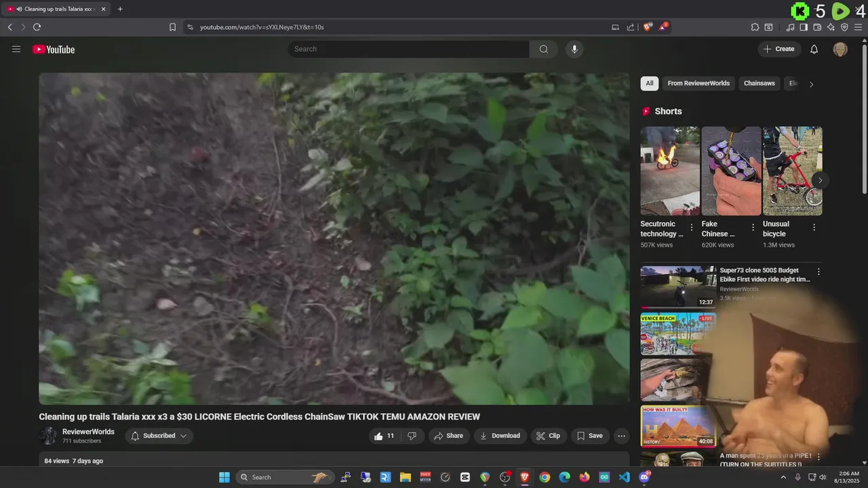
Task: Open the Secutronic technology short thumbnail
Action: click(670, 171)
